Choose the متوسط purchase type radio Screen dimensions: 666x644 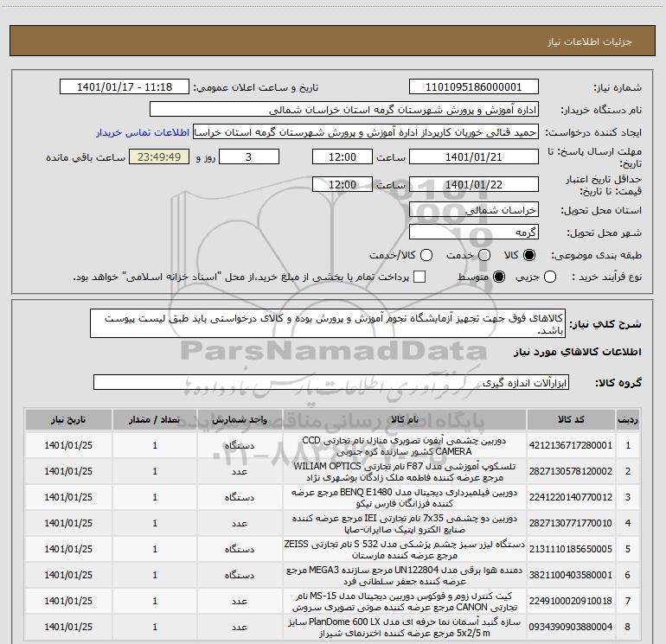[x=499, y=277]
